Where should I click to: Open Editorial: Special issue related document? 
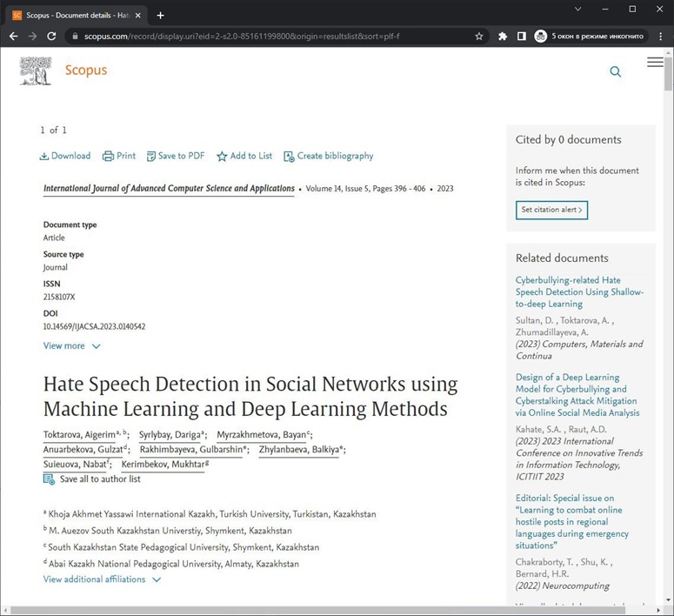click(571, 522)
